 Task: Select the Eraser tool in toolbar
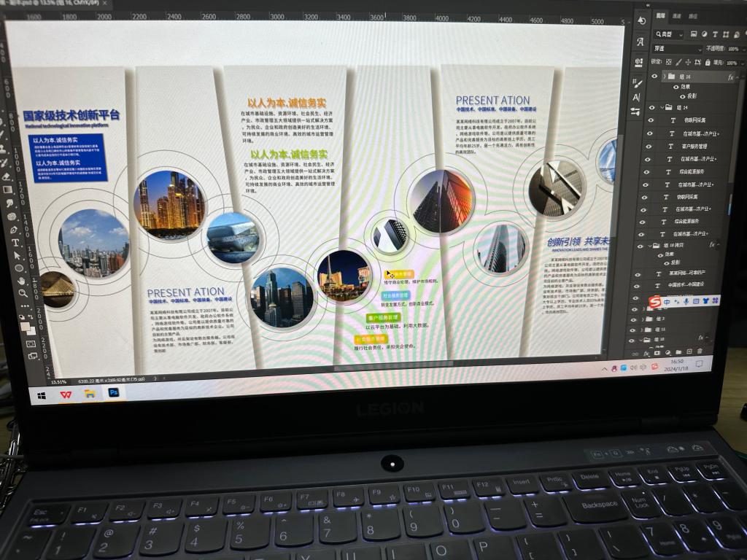pos(7,176)
